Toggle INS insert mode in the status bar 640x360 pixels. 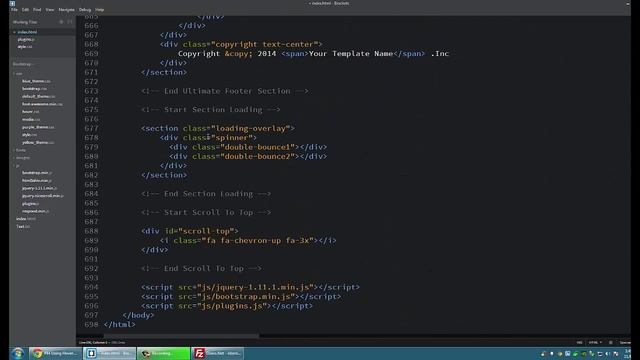click(x=579, y=342)
